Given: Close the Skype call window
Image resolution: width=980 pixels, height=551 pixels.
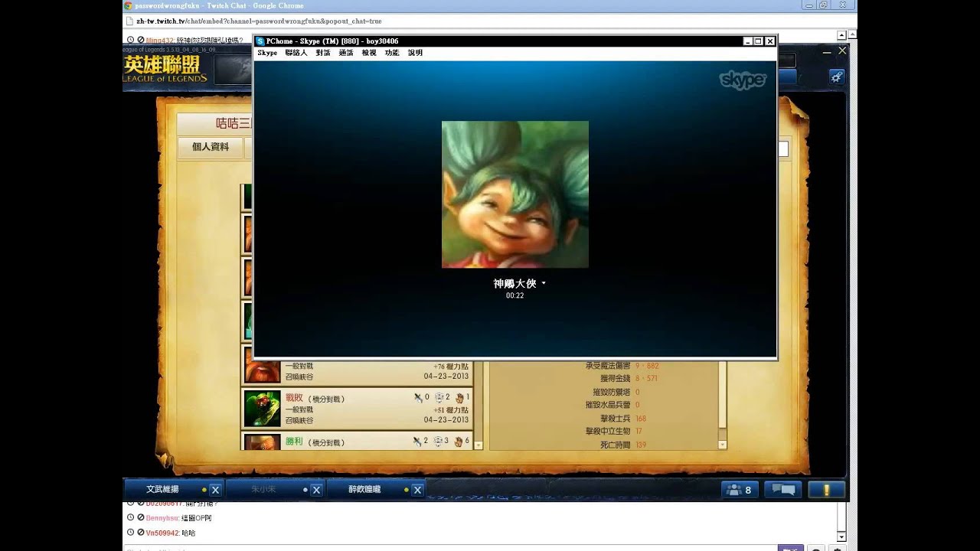Looking at the screenshot, I should click(x=770, y=41).
